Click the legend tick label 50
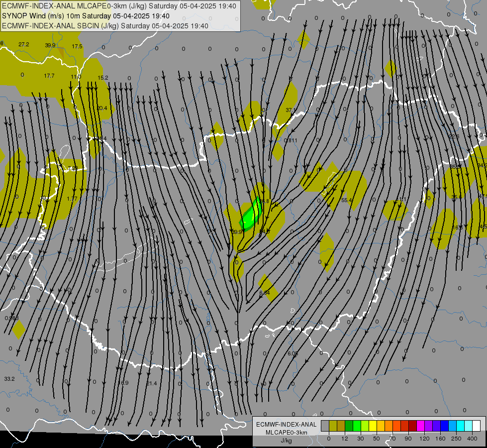The height and width of the screenshot is (448, 487). point(376,439)
